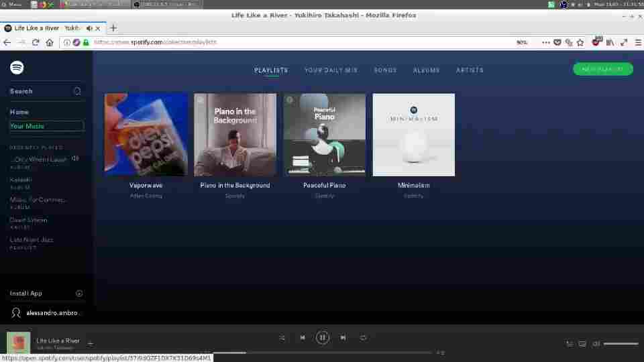Image resolution: width=644 pixels, height=362 pixels.
Task: Open a new Firefox tab
Action: [113, 28]
